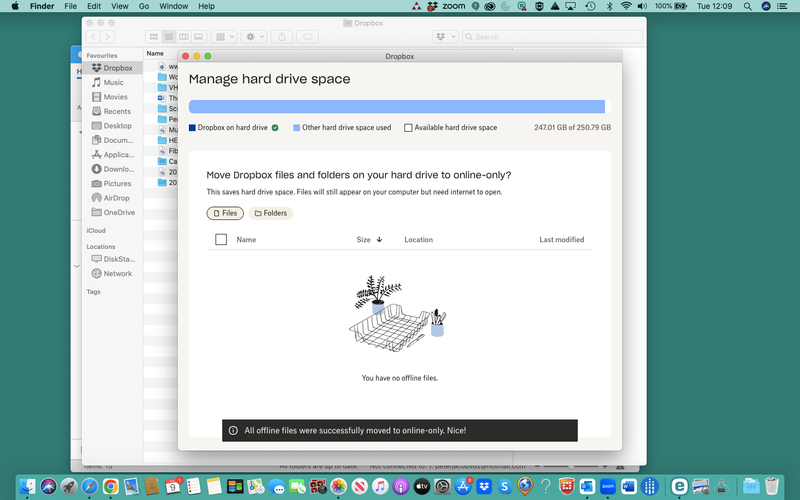Expand the Dropbox toolbar dropdown in Finder
800x500 pixels.
tap(444, 37)
